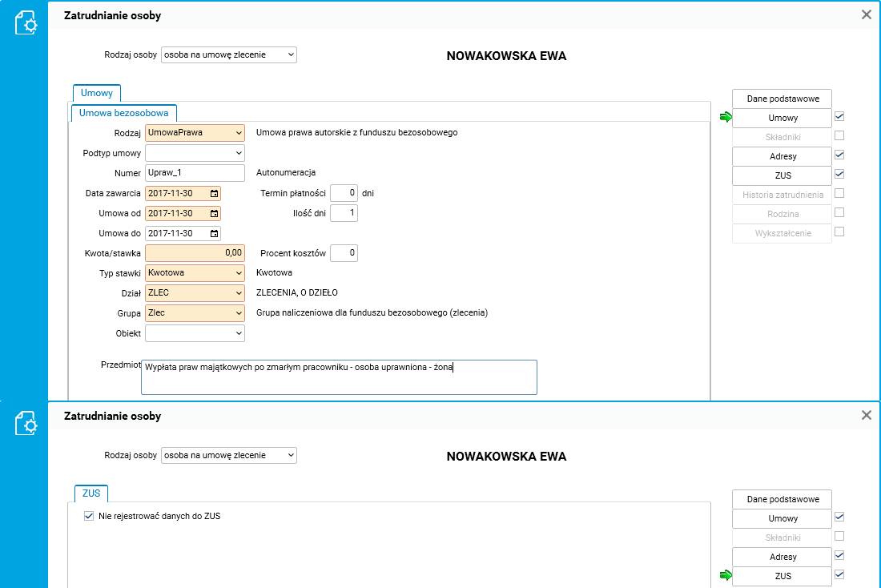Viewport: 881px width, 588px height.
Task: Toggle Nie rejestrować danych do ZUS checkbox
Action: click(x=89, y=516)
